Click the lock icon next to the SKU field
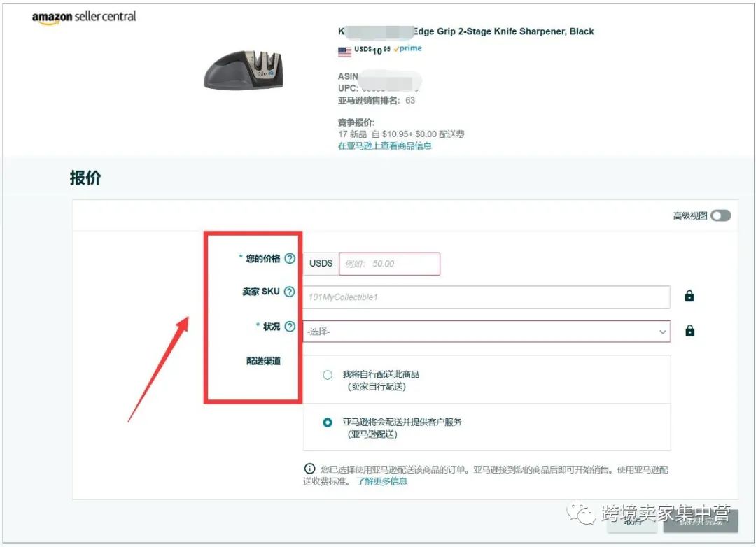This screenshot has width=756, height=547. pos(689,296)
